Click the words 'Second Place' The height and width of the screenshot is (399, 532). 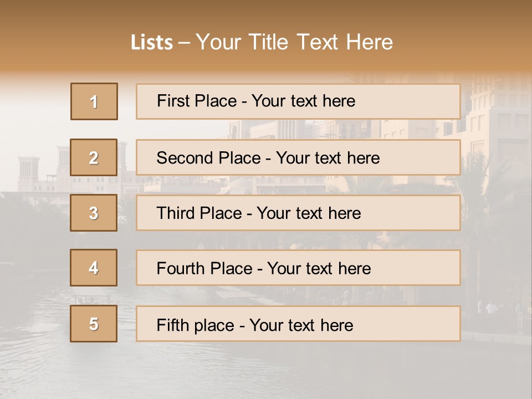pyautogui.click(x=209, y=158)
